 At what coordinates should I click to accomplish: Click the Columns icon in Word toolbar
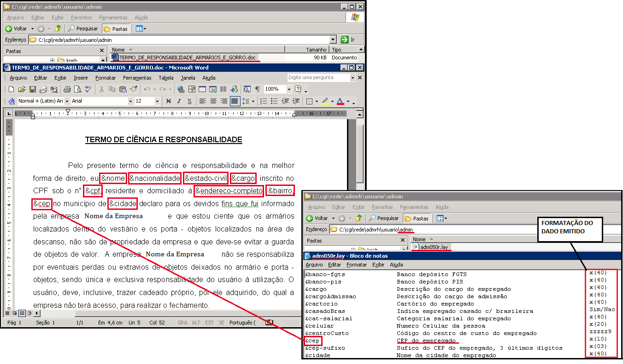(x=223, y=89)
